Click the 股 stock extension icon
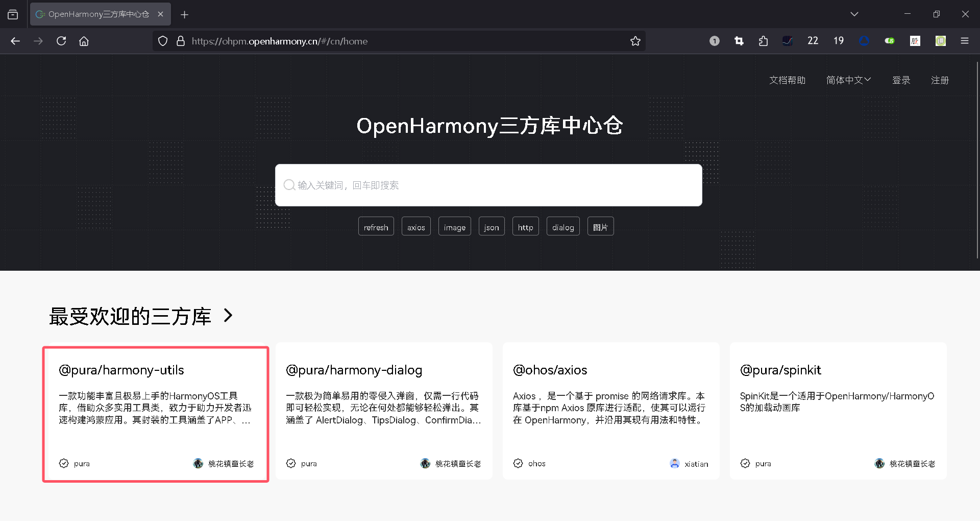The image size is (980, 521). (x=915, y=41)
